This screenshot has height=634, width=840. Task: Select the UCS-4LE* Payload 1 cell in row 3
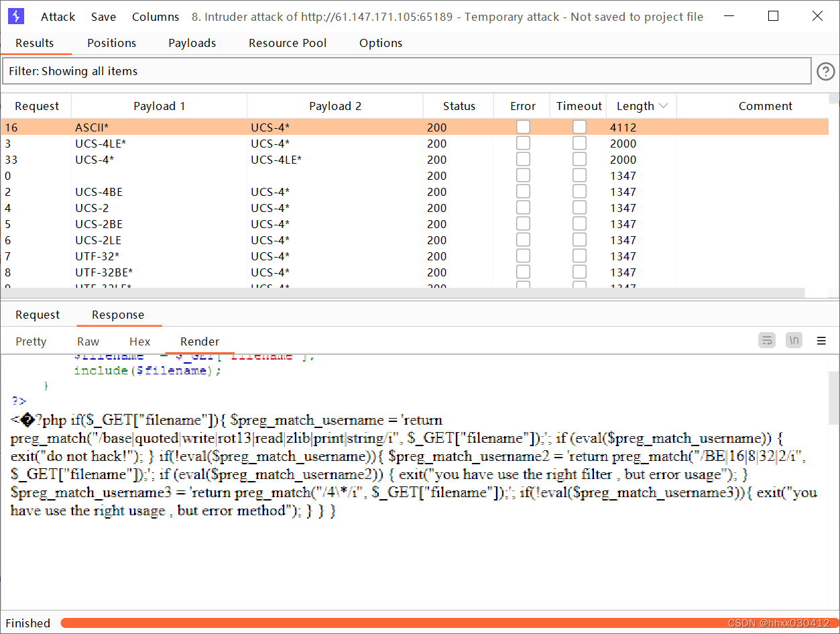(x=160, y=143)
